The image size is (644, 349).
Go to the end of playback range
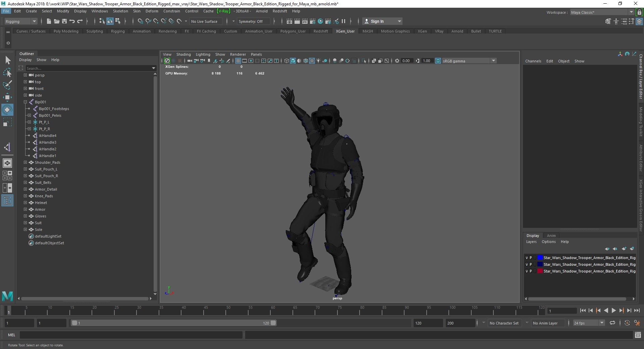(x=637, y=311)
